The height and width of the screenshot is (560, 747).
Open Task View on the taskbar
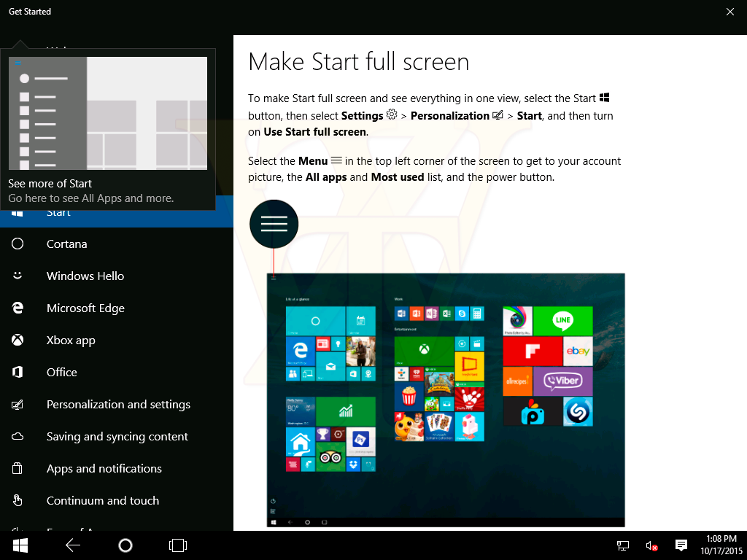click(177, 545)
